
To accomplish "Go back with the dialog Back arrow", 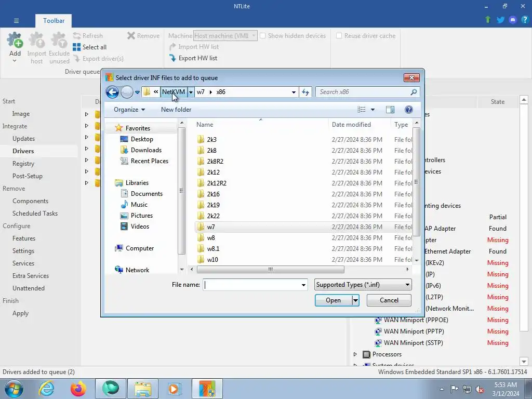I will click(x=112, y=92).
